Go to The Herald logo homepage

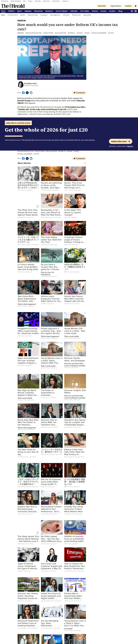(13, 6)
